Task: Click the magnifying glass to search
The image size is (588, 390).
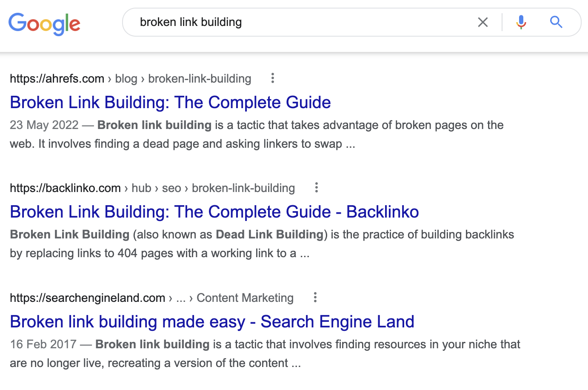Action: coord(556,22)
